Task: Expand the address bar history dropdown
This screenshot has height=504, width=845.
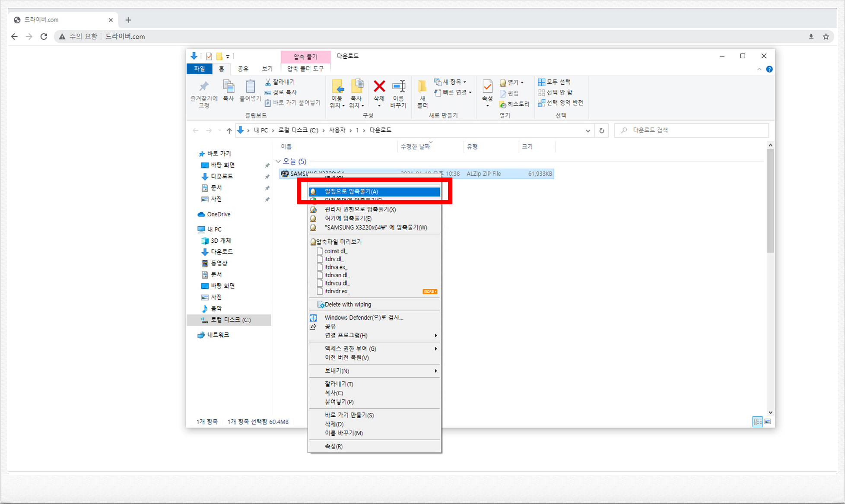Action: pos(588,130)
